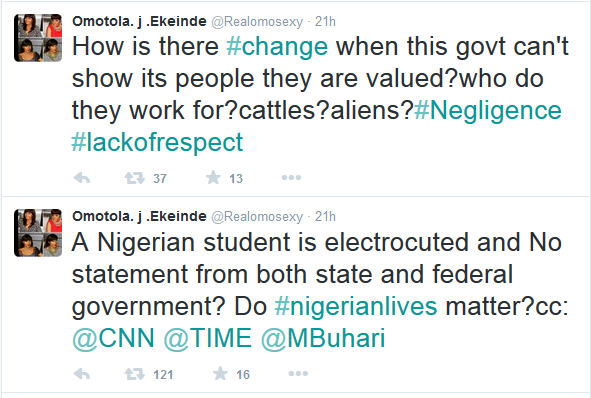591x398 pixels.
Task: Open @Realomosexy handle on second tweet
Action: coord(257,217)
